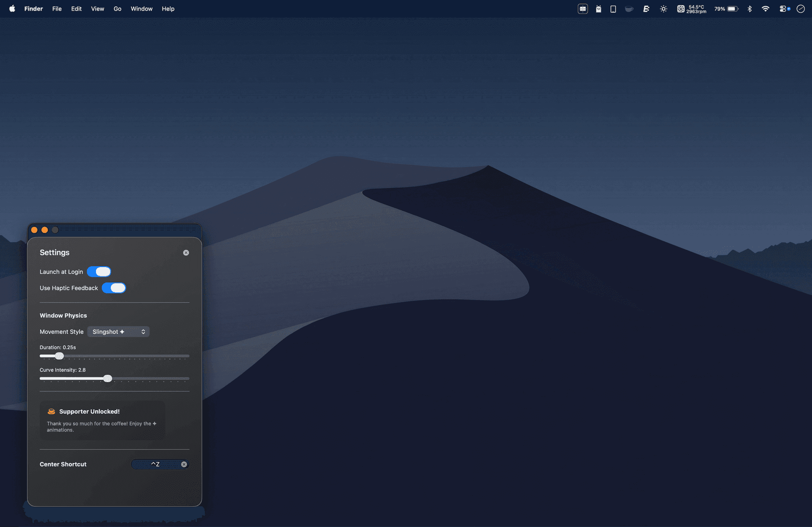Screen dimensions: 812x527
Task: Click the brightness sun menu bar icon
Action: [664, 9]
